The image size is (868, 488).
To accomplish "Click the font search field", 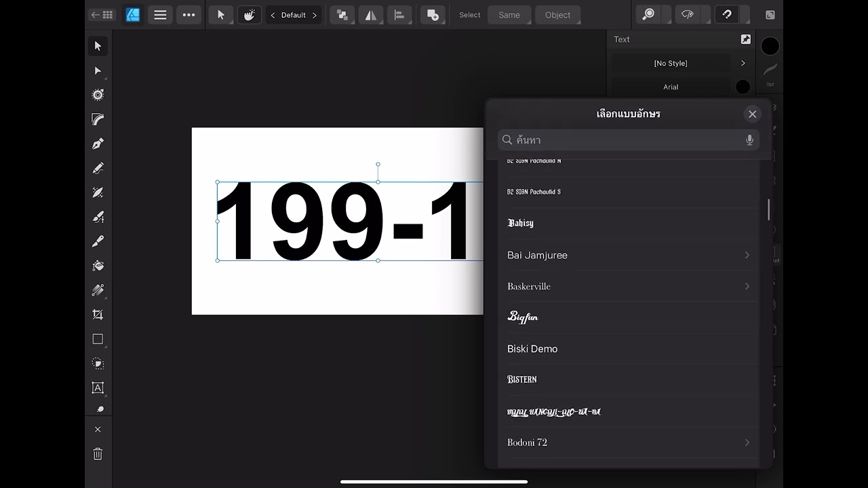I will tap(629, 140).
